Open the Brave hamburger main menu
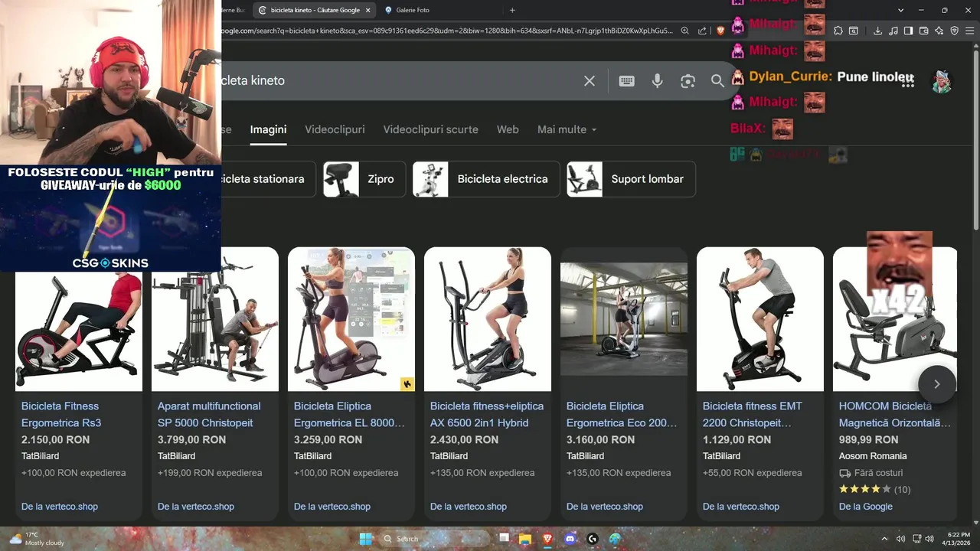This screenshot has width=980, height=551. pos(969,31)
